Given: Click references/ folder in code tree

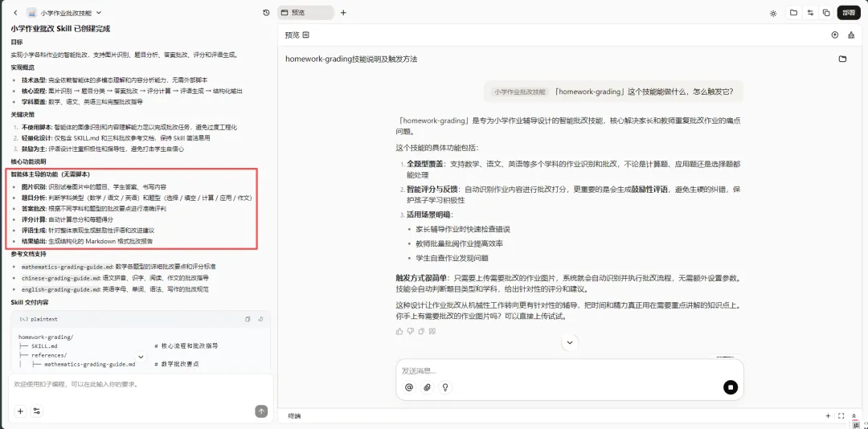Looking at the screenshot, I should (49, 355).
